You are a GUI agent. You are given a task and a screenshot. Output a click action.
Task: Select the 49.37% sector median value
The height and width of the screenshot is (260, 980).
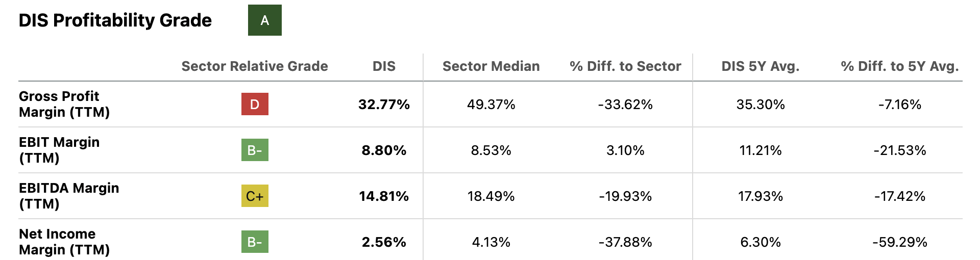(x=491, y=105)
